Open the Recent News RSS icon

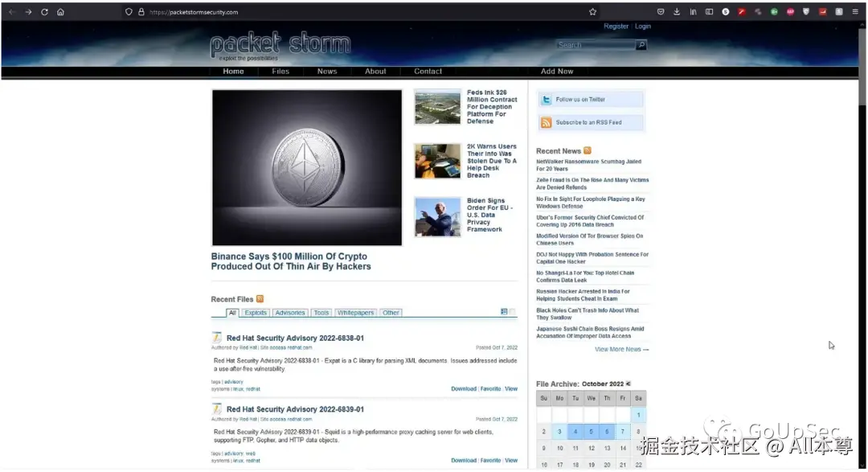[x=588, y=150]
